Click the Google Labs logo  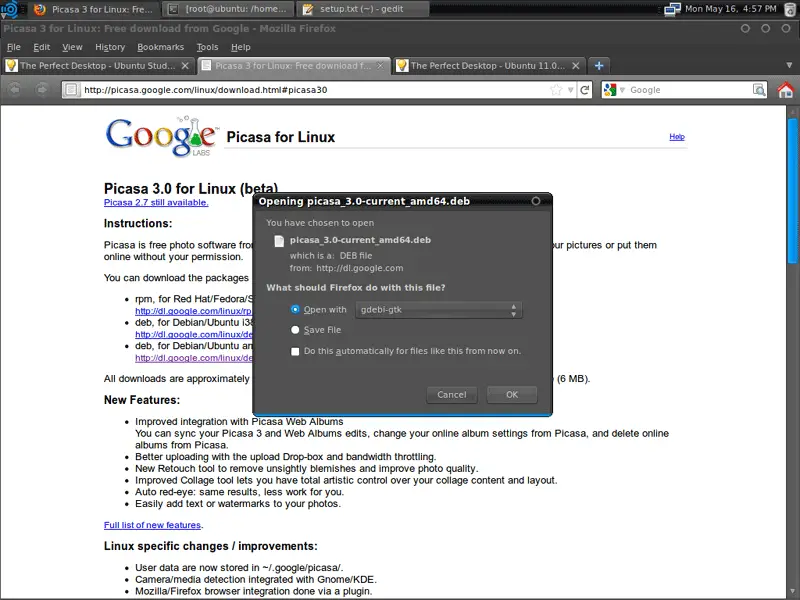162,136
